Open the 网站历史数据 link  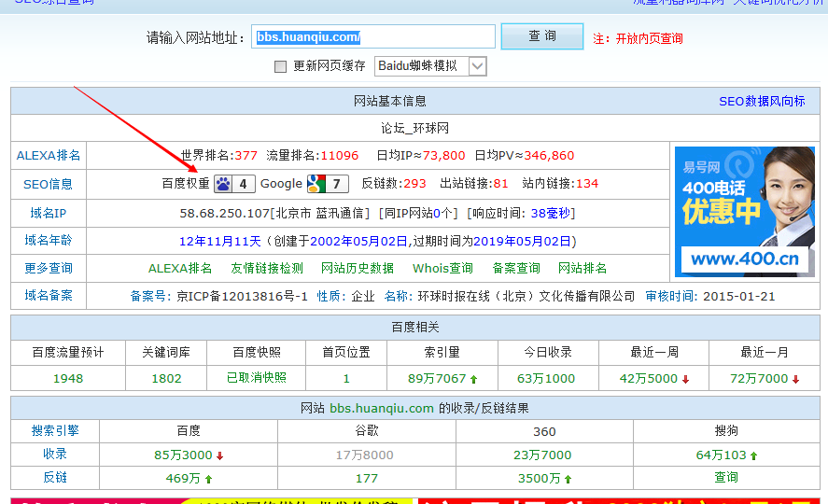pos(358,268)
